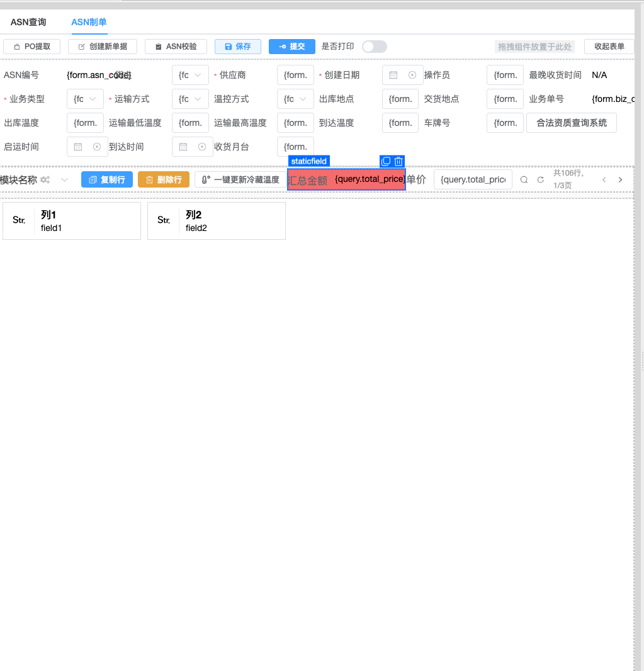Click the refresh icon in table toolbar
Image resolution: width=644 pixels, height=671 pixels.
point(540,180)
